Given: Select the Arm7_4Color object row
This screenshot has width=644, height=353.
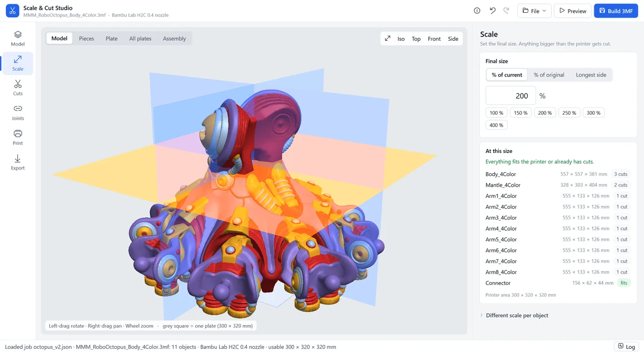Looking at the screenshot, I should (x=558, y=261).
